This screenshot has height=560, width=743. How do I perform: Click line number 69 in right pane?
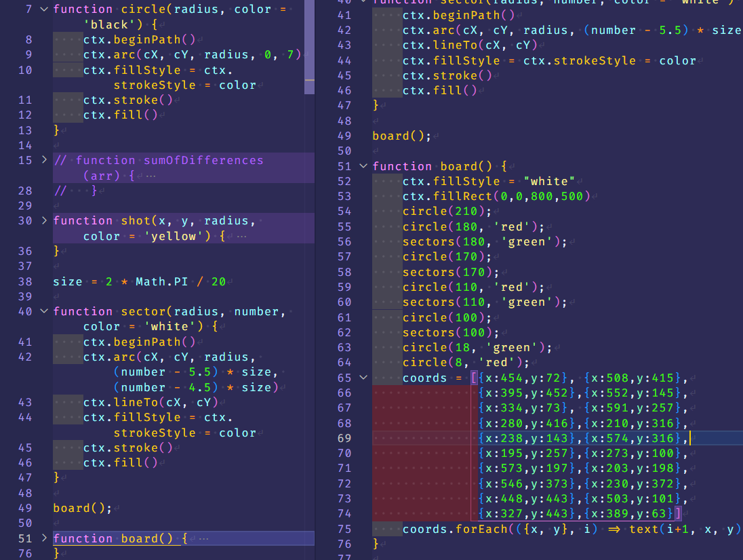pos(344,438)
